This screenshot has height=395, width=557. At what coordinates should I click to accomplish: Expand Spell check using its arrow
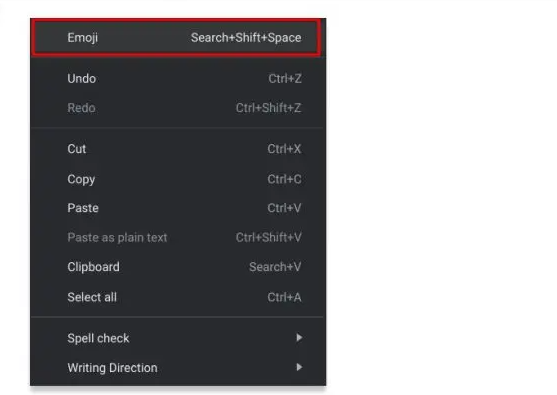coord(299,337)
